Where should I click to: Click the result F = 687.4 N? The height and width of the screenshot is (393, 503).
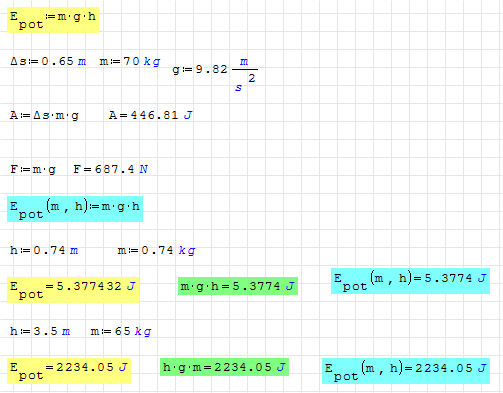[111, 169]
